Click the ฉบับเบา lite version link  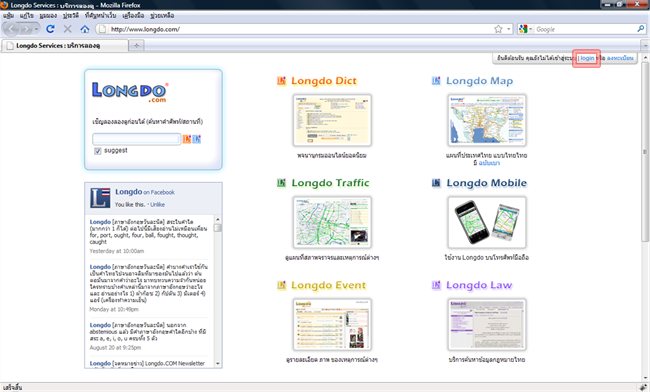tap(489, 163)
